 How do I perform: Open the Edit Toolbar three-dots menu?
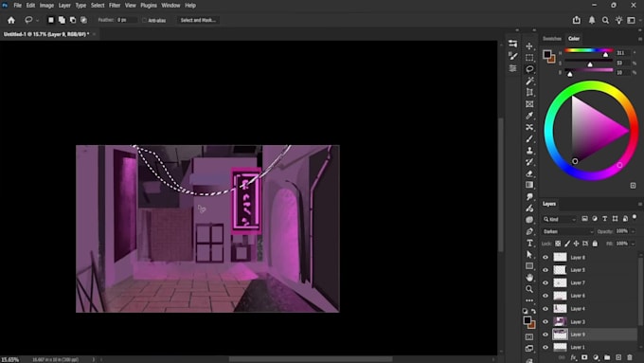(x=529, y=300)
